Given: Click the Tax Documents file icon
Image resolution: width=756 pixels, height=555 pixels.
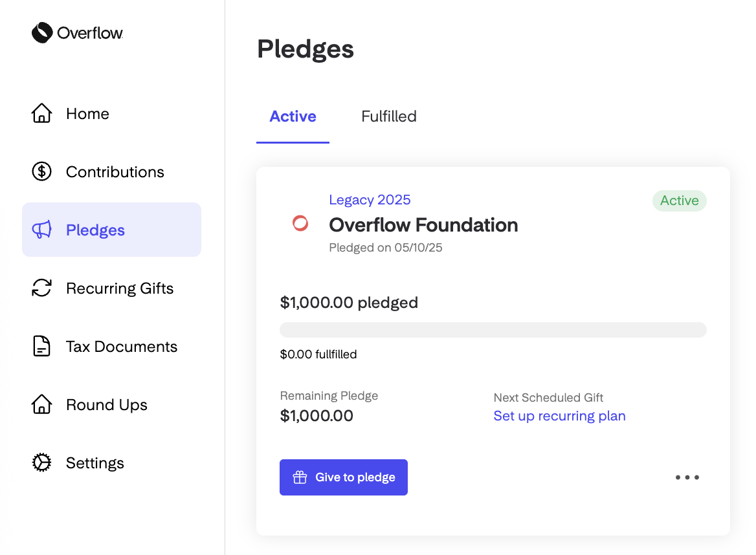Looking at the screenshot, I should [41, 346].
